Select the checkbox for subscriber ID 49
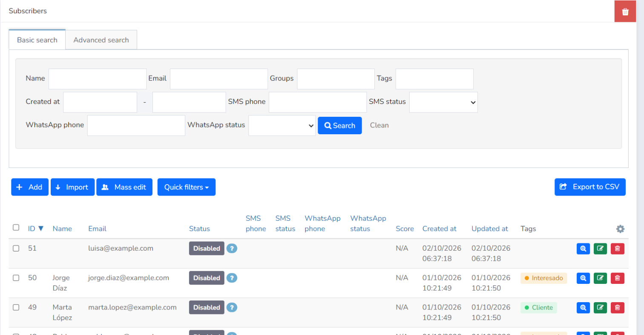The width and height of the screenshot is (644, 335). click(16, 307)
